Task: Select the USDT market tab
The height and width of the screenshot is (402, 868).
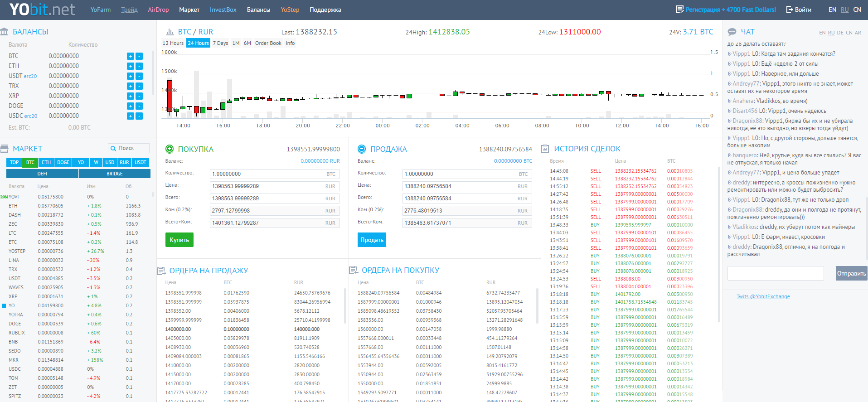Action: (141, 162)
